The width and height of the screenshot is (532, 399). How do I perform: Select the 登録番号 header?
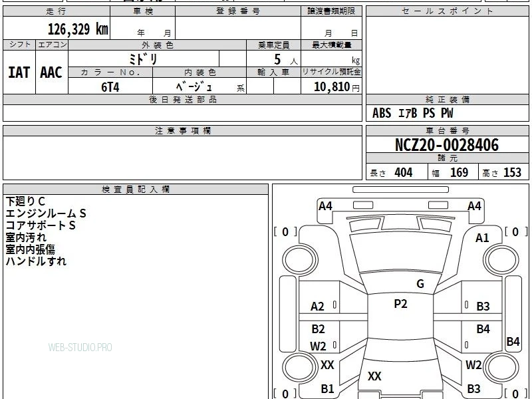238,11
